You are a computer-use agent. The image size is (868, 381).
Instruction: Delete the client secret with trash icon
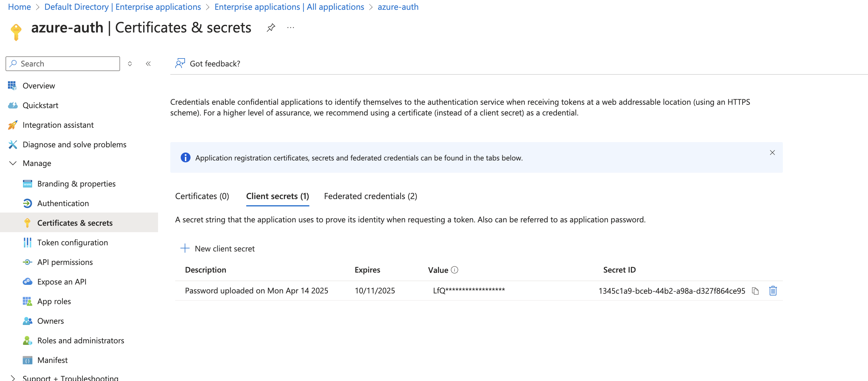click(x=773, y=290)
